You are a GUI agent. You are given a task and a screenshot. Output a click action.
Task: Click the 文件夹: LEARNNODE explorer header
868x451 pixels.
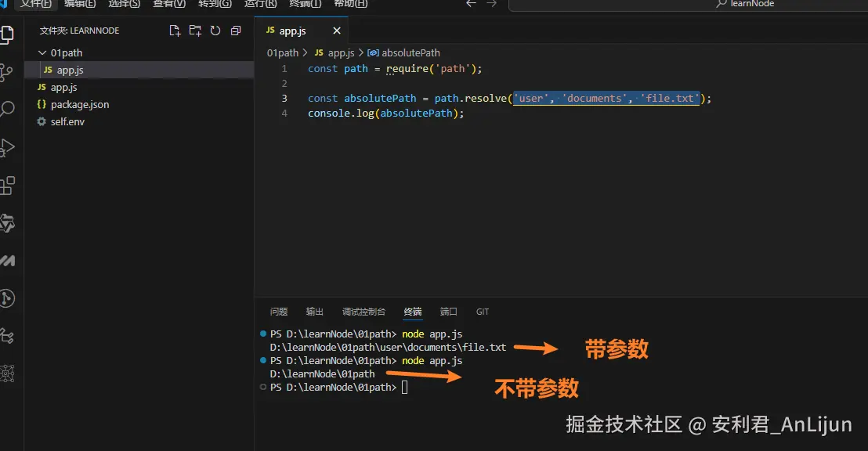79,31
